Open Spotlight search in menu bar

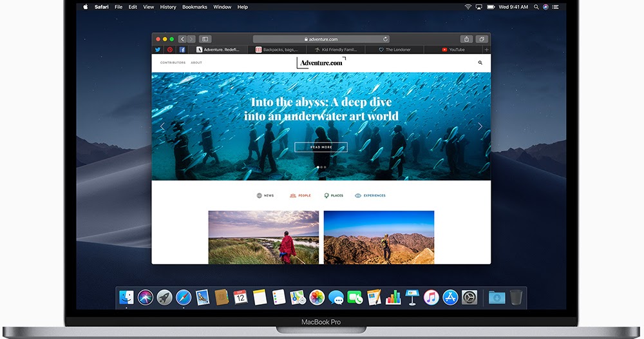pos(536,6)
